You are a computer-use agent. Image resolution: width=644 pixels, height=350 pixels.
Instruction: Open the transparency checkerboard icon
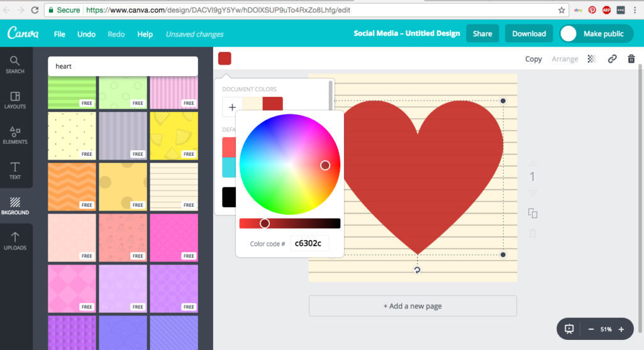pos(591,59)
